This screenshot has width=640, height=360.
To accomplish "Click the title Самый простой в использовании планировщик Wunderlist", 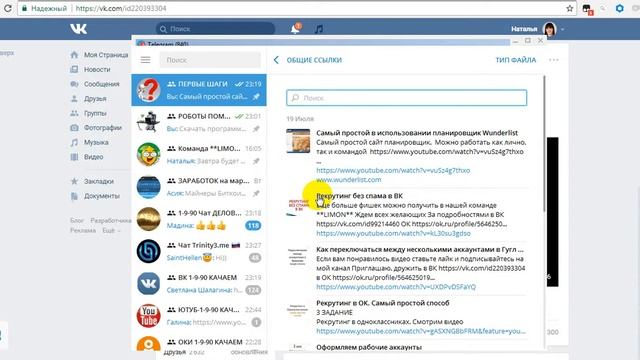I will coord(417,133).
